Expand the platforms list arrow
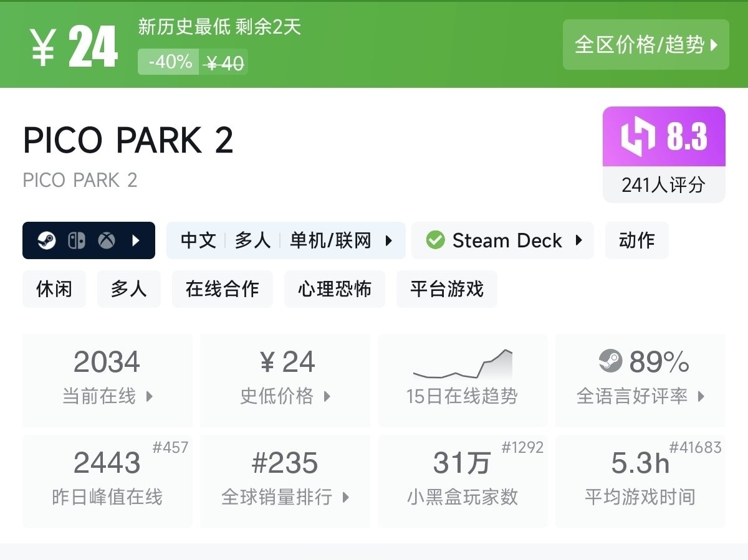Screen dimensions: 748x560 point(136,240)
